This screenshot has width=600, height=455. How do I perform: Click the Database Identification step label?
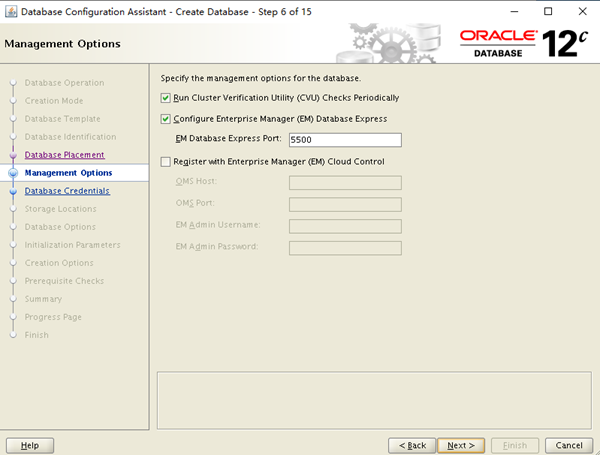click(x=70, y=137)
